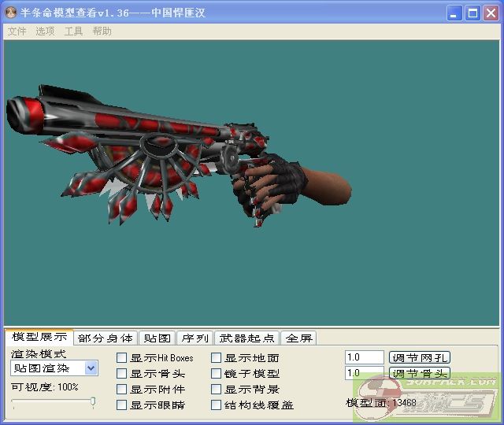Open the 文件 (File) menu
504x425 pixels.
[17, 31]
